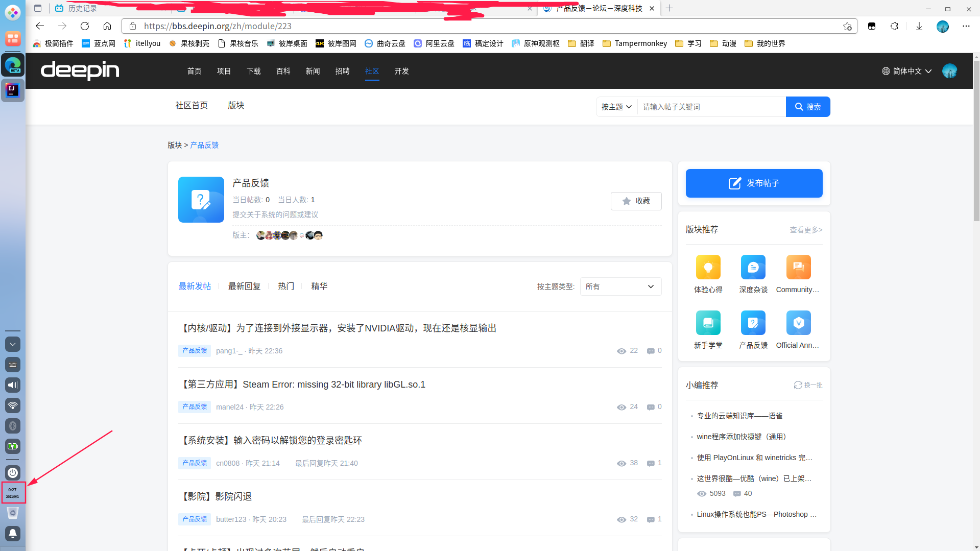
Task: Open the Wi-Fi network tray icon
Action: (13, 405)
